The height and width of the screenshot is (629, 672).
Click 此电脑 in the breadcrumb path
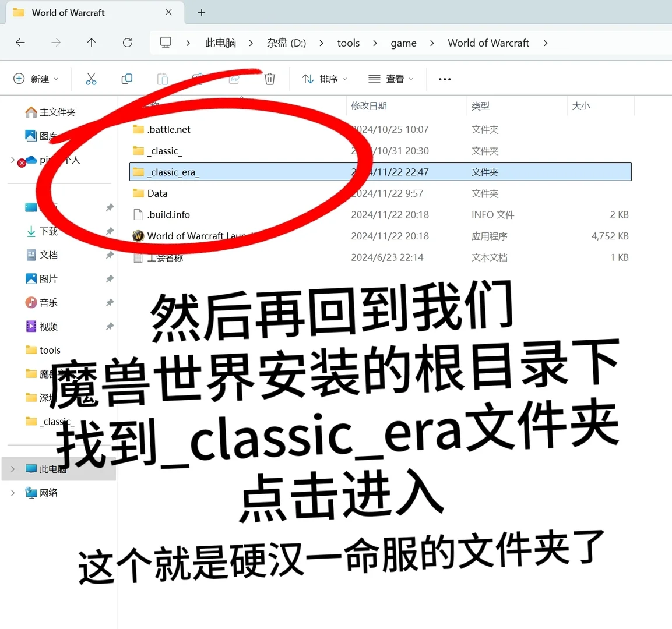(x=220, y=43)
